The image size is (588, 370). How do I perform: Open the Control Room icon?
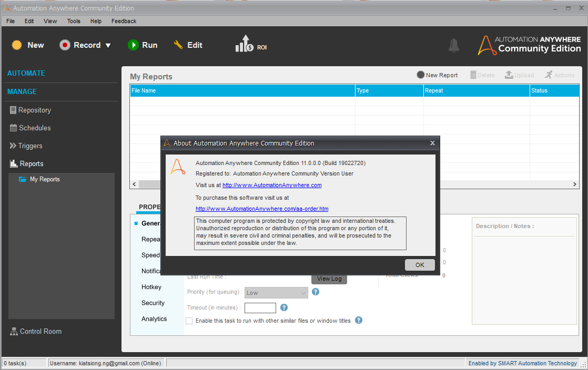(x=14, y=332)
